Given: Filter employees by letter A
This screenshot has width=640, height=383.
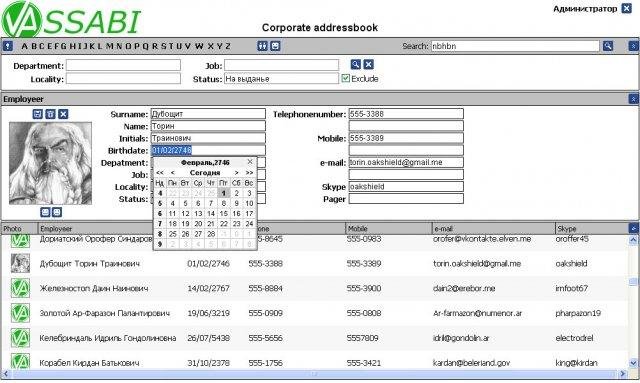Looking at the screenshot, I should 24,46.
